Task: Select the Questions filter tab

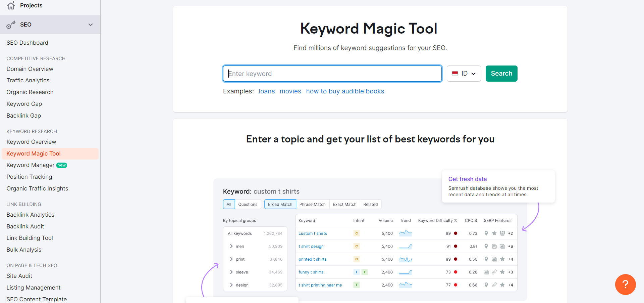Action: point(248,204)
